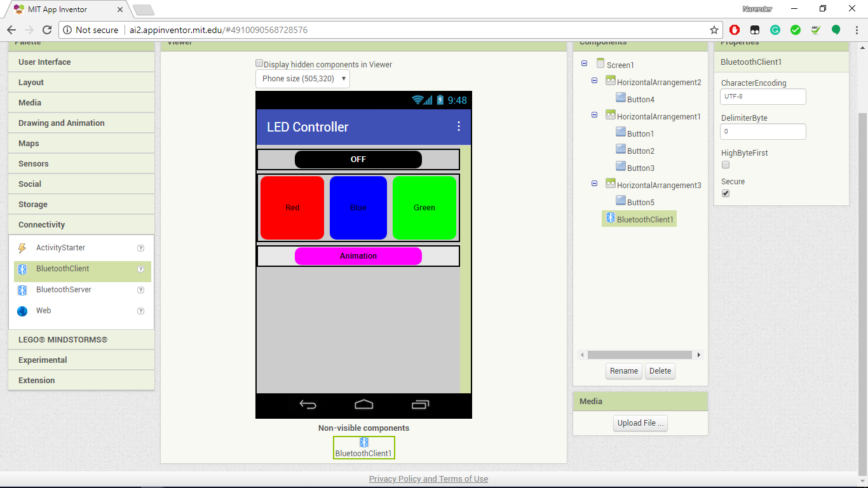Open help for Web component
Screen dimensions: 868x488
point(141,311)
